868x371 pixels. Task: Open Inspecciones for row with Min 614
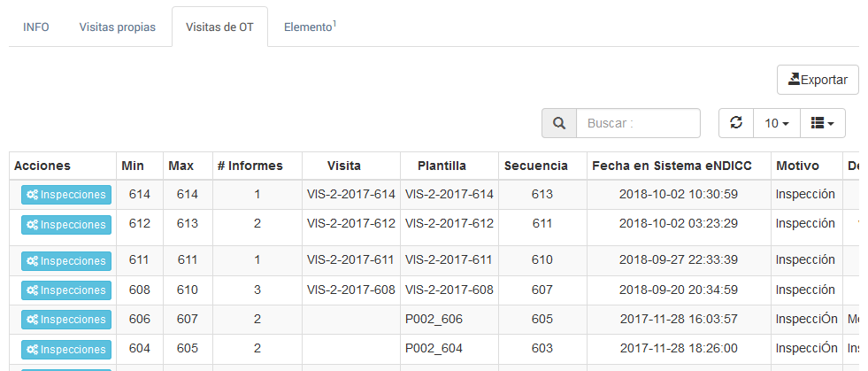click(65, 195)
